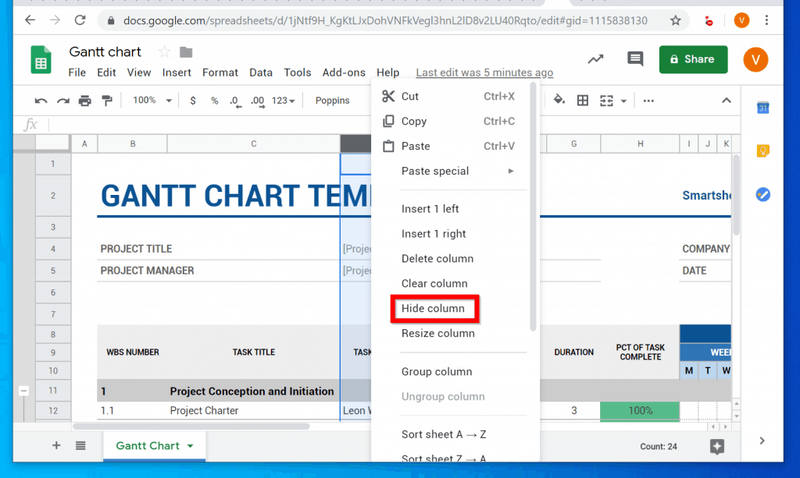
Task: Open the All Sheets list icon
Action: pyautogui.click(x=81, y=445)
